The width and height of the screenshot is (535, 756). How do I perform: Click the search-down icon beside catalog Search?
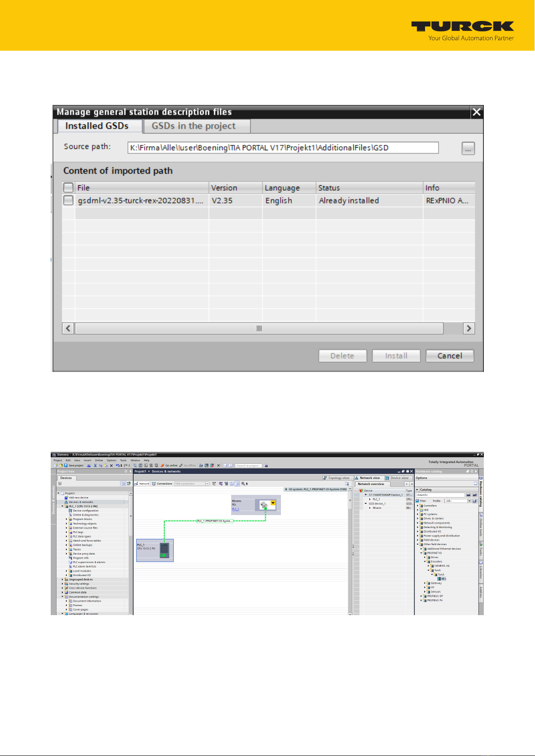click(x=468, y=495)
